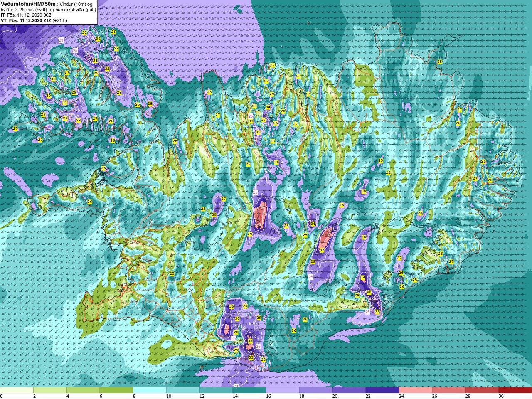Click the dark red above-30 legend swatch

(515, 390)
